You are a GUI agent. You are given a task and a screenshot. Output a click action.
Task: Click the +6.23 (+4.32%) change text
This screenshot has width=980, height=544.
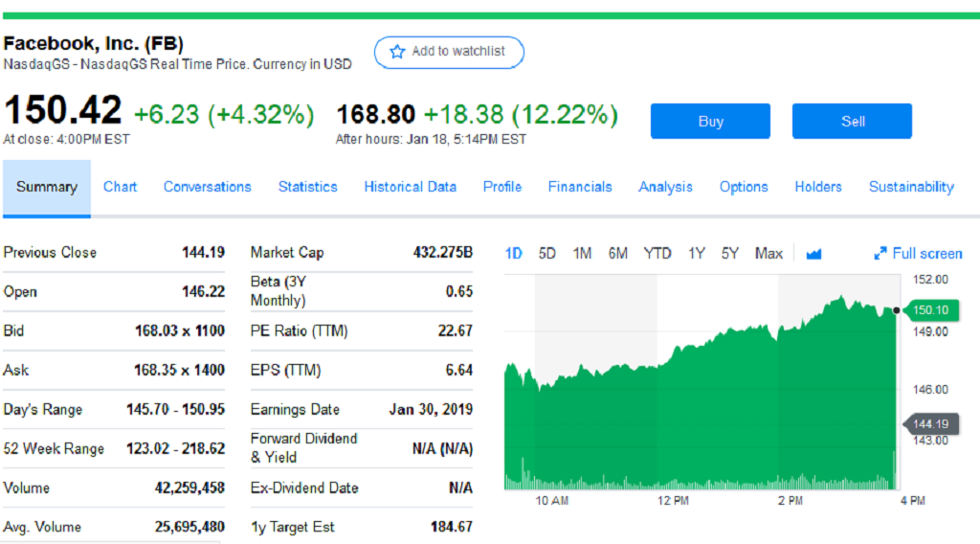coord(224,115)
